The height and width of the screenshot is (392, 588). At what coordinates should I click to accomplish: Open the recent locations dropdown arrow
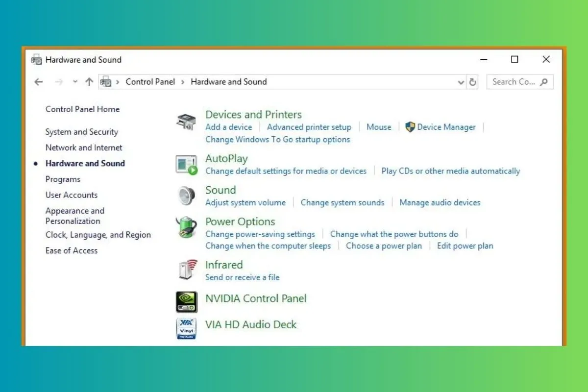[x=75, y=82]
